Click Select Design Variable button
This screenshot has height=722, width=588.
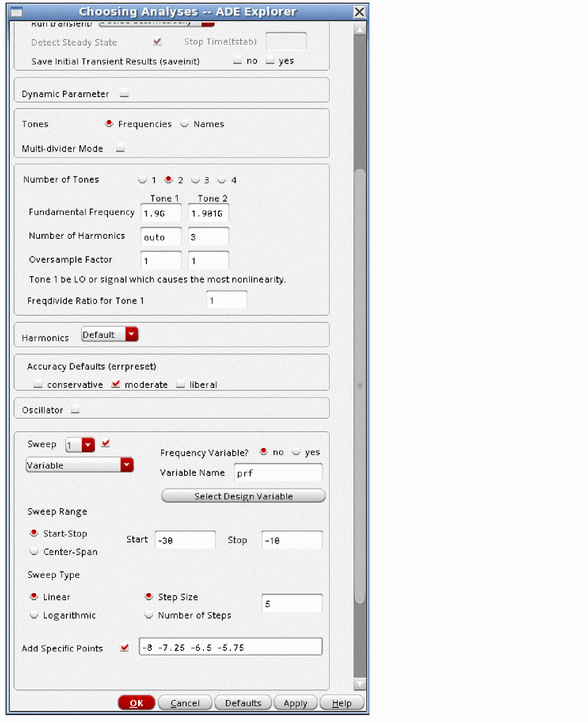243,496
